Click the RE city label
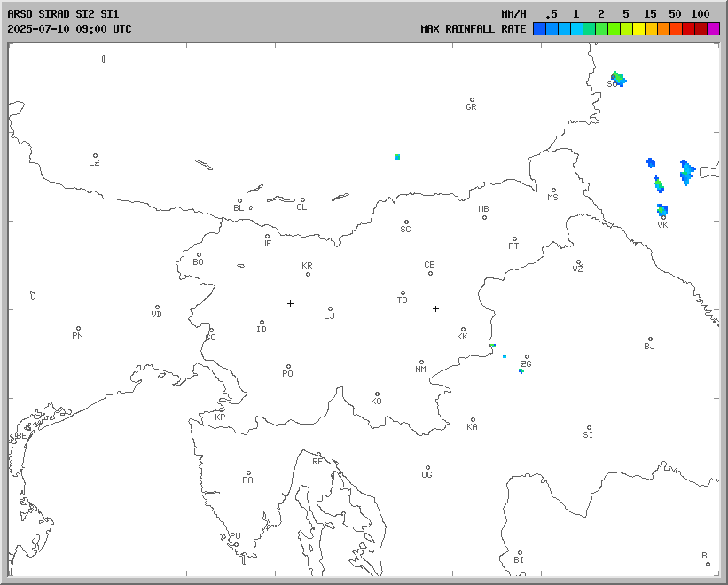Screen dimensions: 728x585 (x=317, y=462)
